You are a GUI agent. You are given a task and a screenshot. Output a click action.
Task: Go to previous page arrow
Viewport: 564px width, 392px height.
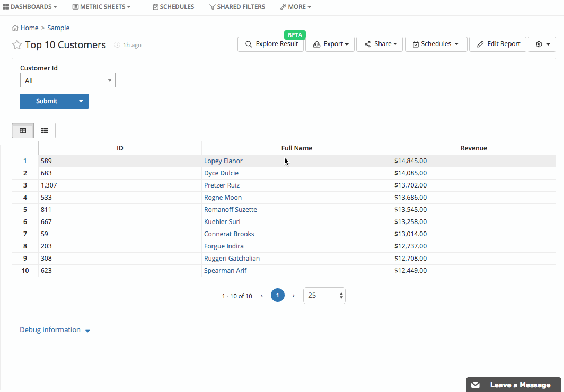point(262,296)
